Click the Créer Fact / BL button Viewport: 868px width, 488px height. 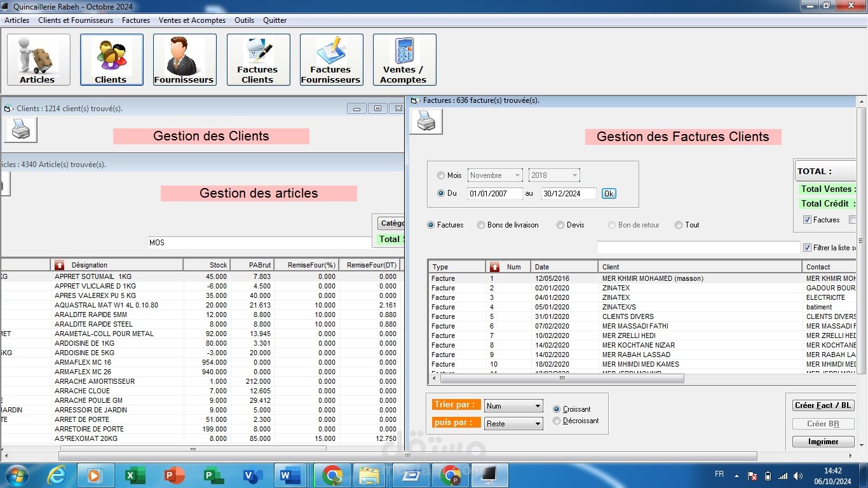822,405
